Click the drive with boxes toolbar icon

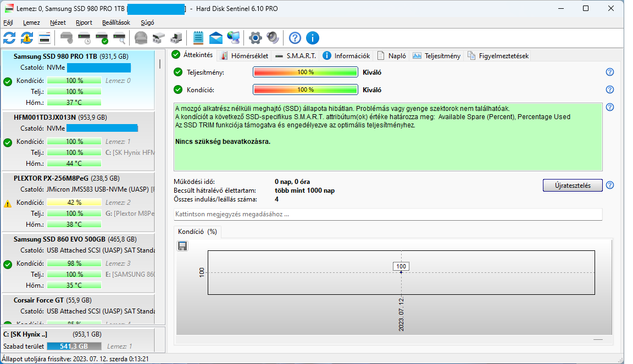coord(159,38)
